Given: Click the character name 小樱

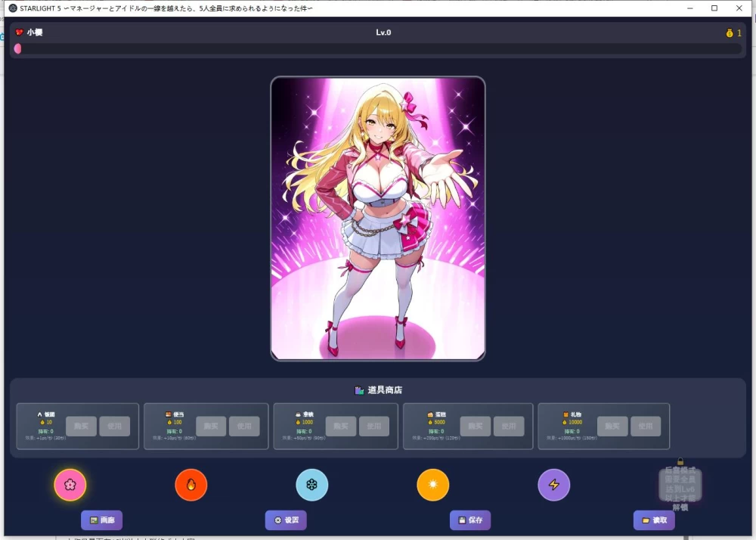Looking at the screenshot, I should tap(35, 33).
